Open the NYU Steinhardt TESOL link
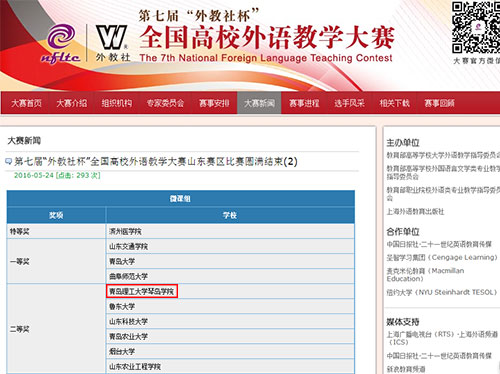The image size is (500, 374). pyautogui.click(x=442, y=292)
